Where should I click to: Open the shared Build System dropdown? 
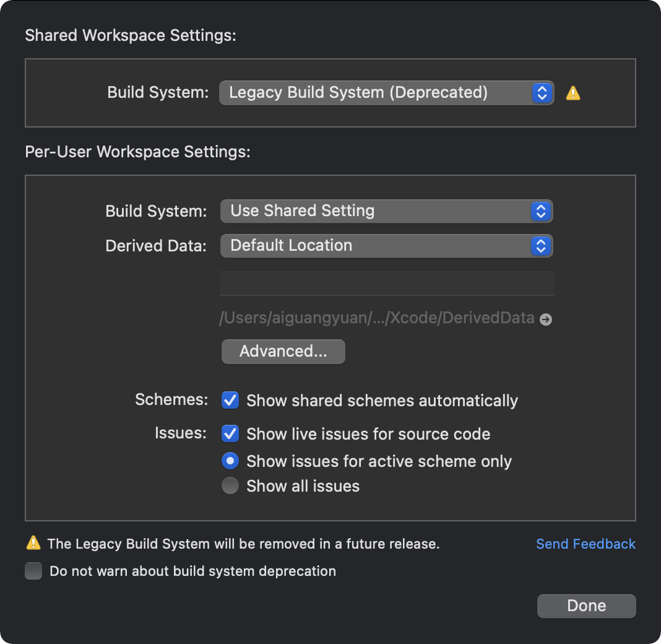coord(386,93)
